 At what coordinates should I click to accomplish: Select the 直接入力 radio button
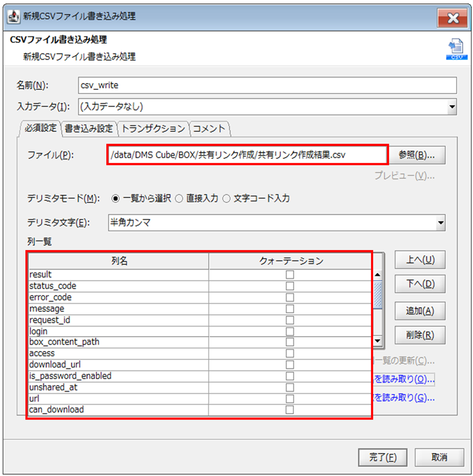[179, 198]
